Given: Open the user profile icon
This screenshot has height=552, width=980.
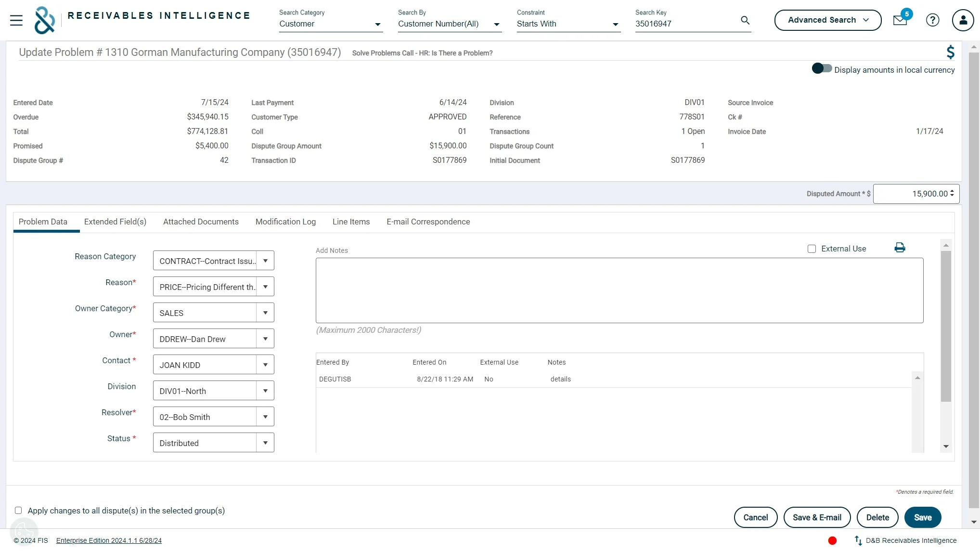Looking at the screenshot, I should [x=963, y=20].
